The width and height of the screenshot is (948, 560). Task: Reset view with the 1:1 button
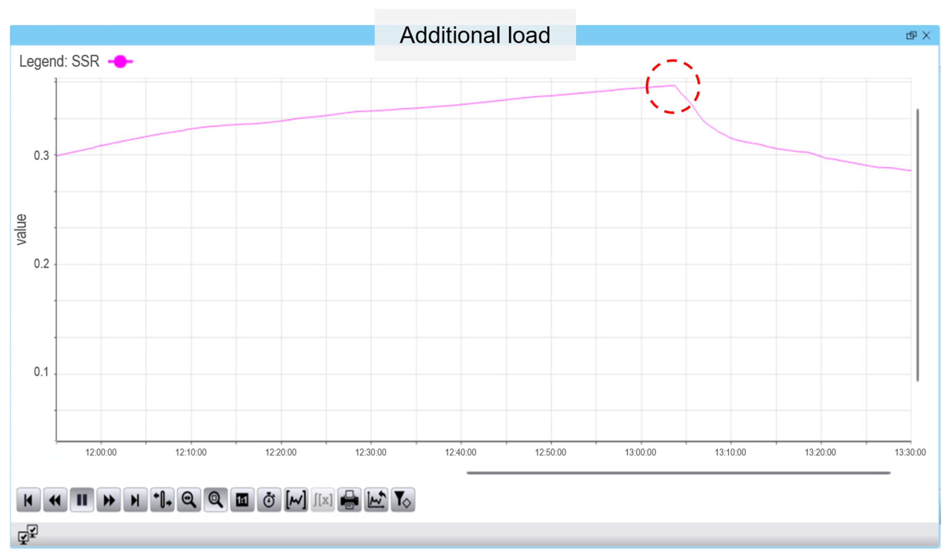(x=242, y=500)
